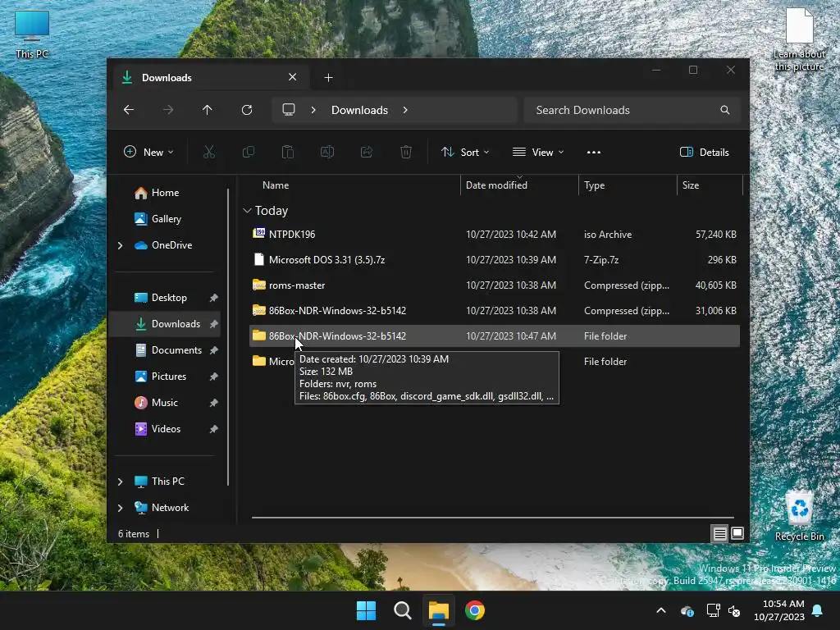
Task: Click chevron after Downloads in address bar
Action: 405,110
